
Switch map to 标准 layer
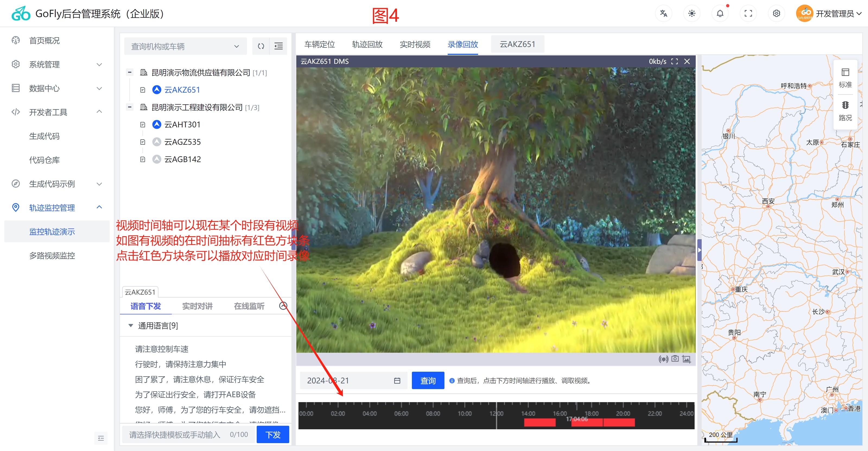(x=845, y=78)
